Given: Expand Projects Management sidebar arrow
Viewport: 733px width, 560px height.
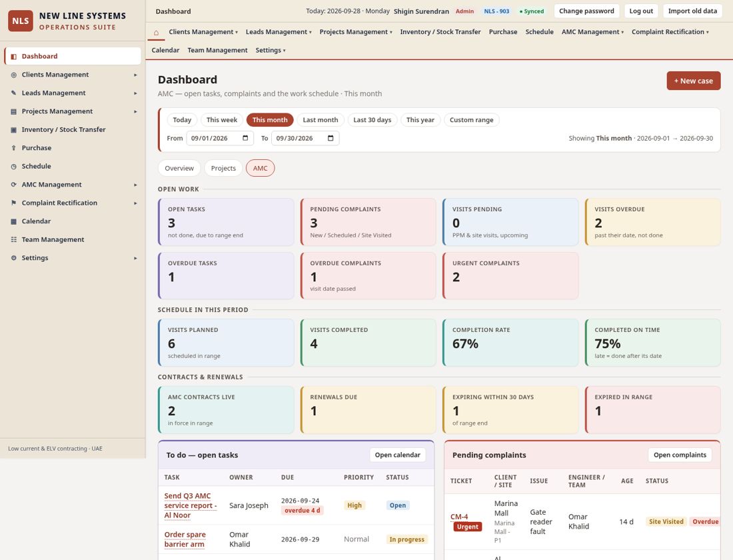Looking at the screenshot, I should tap(135, 111).
